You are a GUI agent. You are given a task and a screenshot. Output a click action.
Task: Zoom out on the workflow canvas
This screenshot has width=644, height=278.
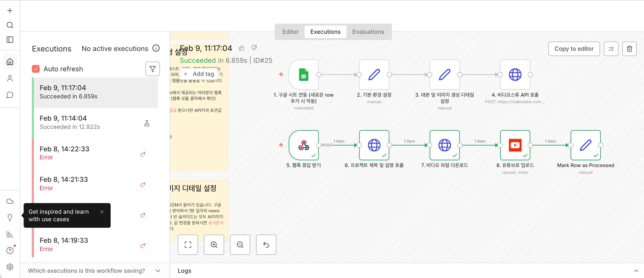pyautogui.click(x=240, y=245)
